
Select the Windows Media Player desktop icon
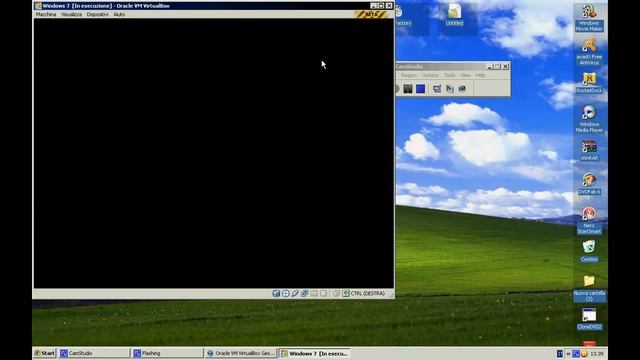589,119
